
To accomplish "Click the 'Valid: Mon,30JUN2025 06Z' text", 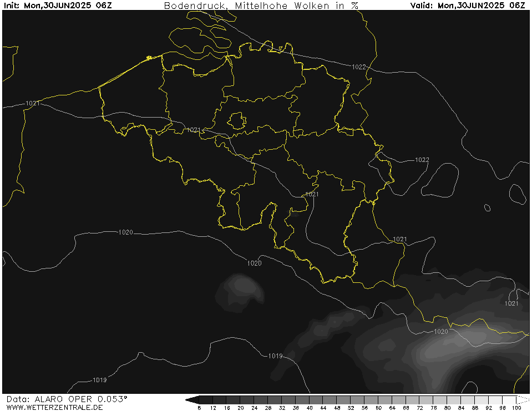I will [x=468, y=6].
